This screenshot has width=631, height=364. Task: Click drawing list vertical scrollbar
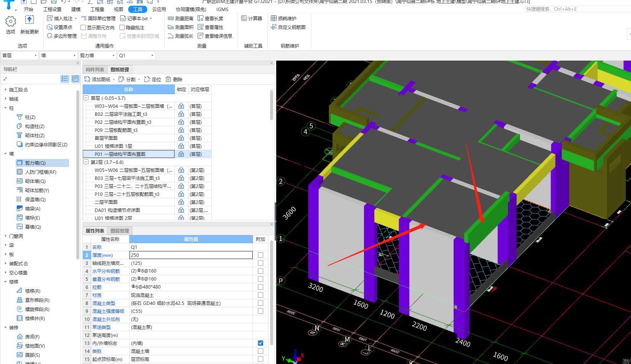click(272, 105)
